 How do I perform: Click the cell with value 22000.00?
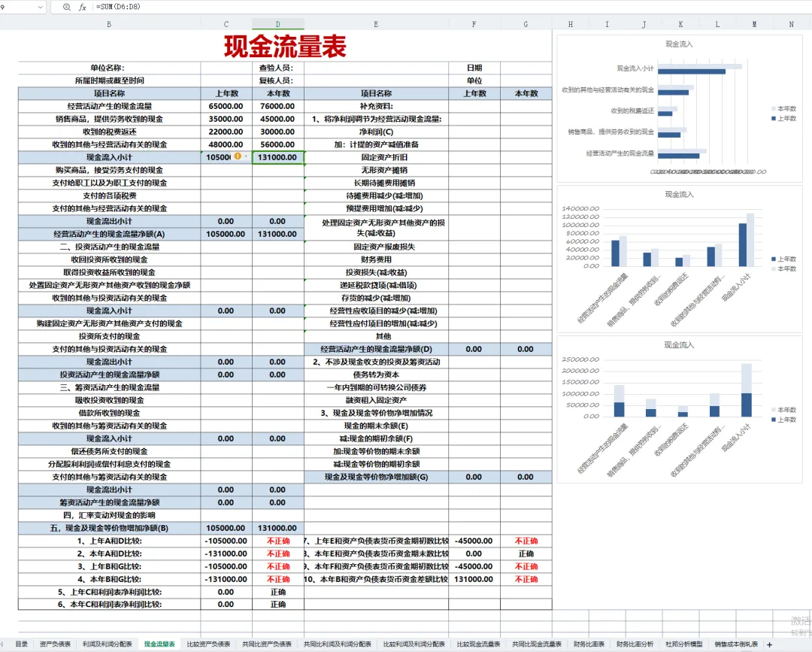pos(226,132)
